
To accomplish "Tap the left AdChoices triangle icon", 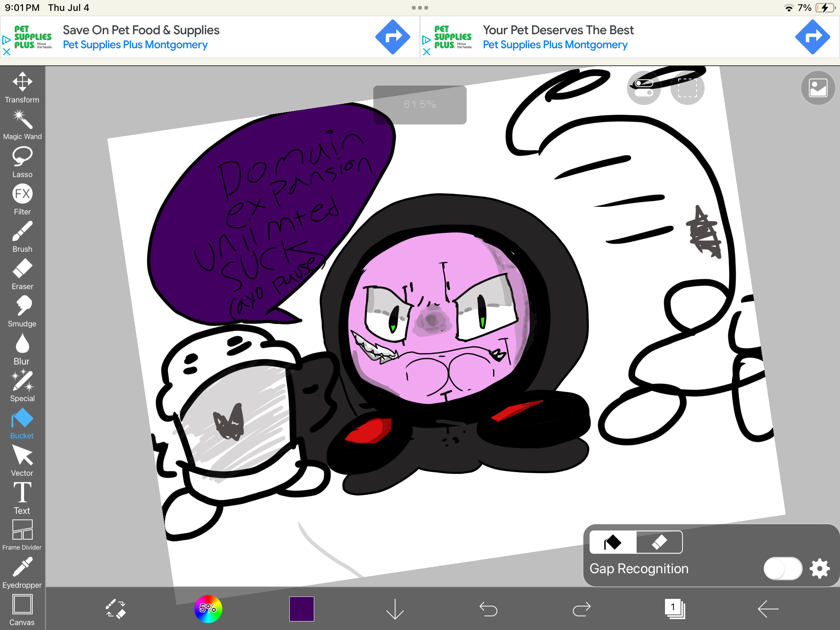I will (6, 40).
